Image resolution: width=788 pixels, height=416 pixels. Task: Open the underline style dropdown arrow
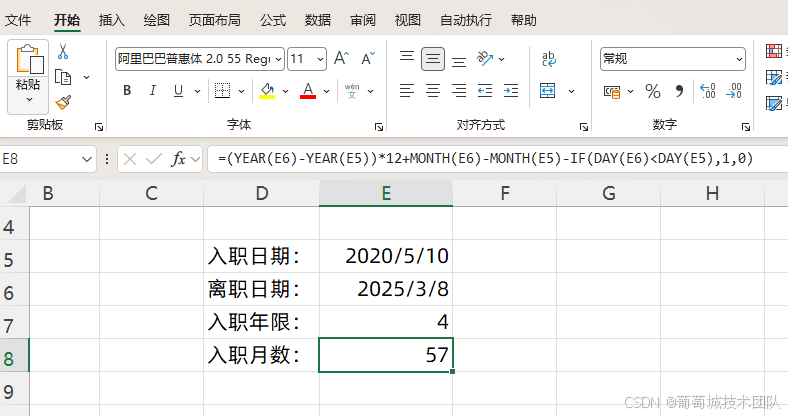[197, 91]
